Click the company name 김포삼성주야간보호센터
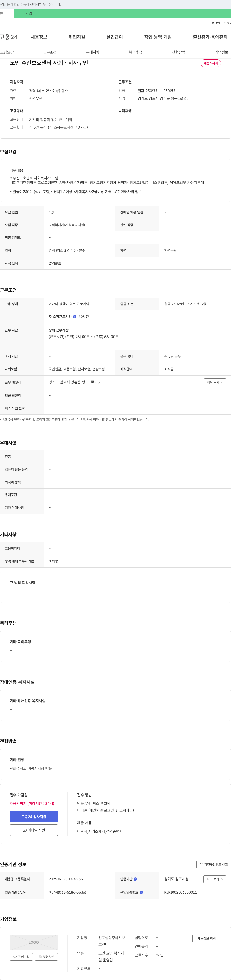231x980 pixels. coord(112,941)
